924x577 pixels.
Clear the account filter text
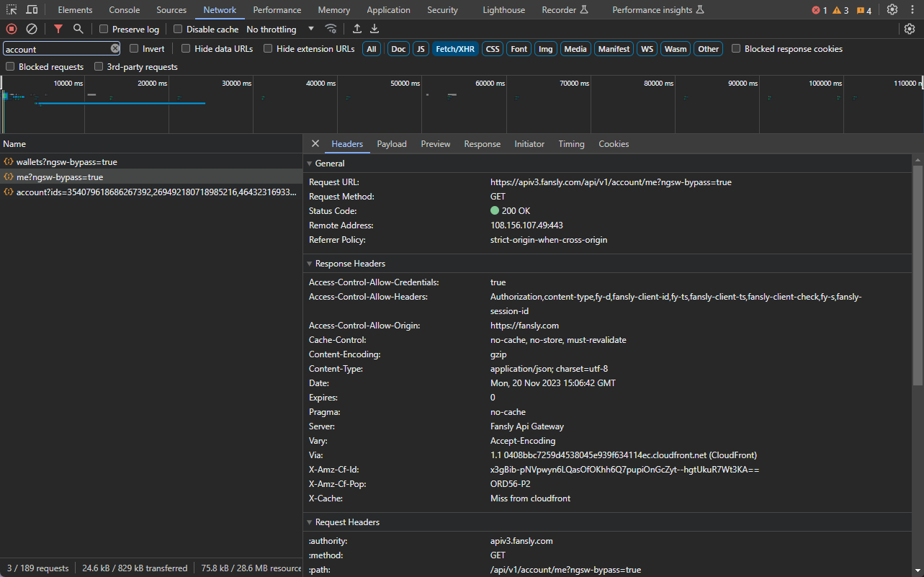click(x=115, y=48)
